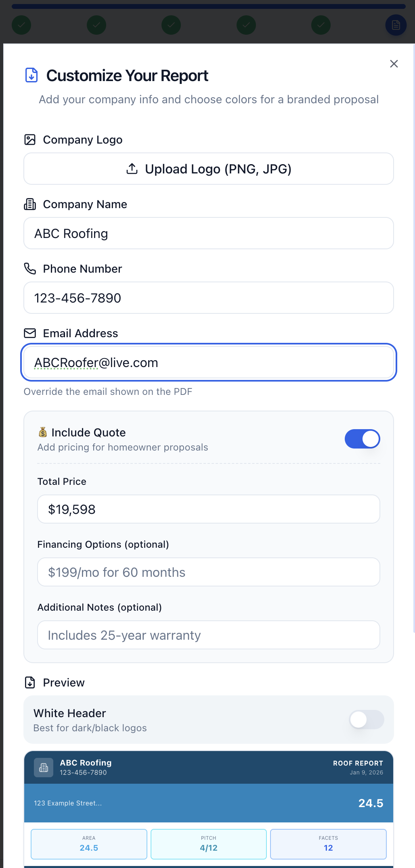Click the Company Logo image icon
Image resolution: width=415 pixels, height=868 pixels.
tap(30, 140)
